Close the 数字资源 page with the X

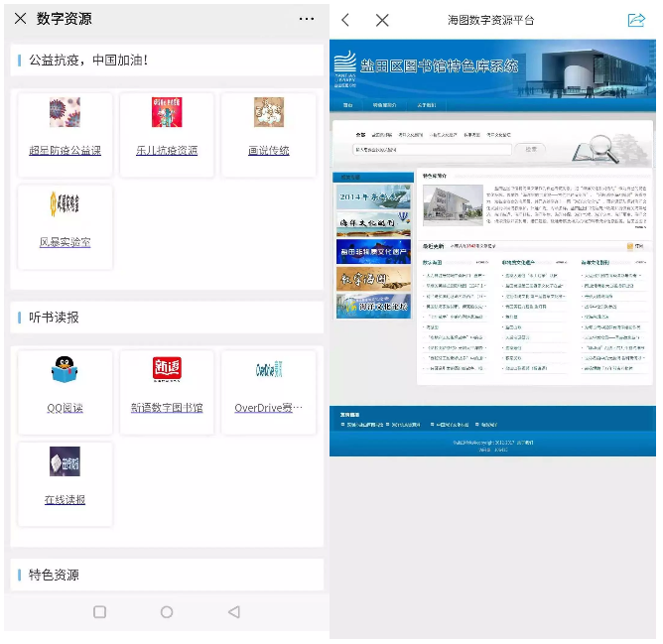pyautogui.click(x=20, y=19)
